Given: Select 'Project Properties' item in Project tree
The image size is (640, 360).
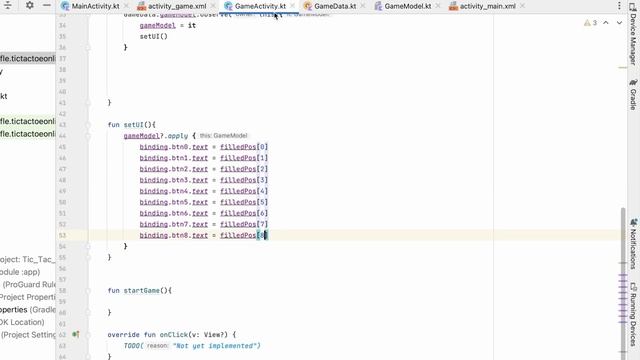Looking at the screenshot, I should 27,297.
